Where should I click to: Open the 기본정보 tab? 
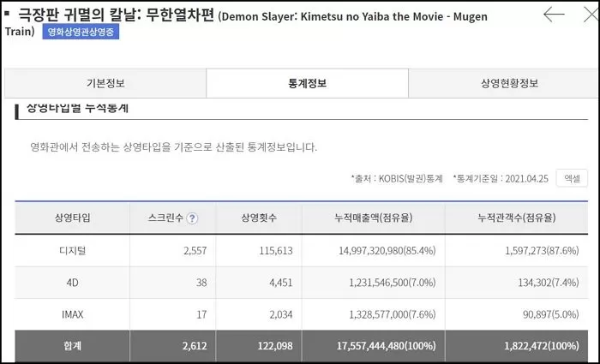[105, 83]
